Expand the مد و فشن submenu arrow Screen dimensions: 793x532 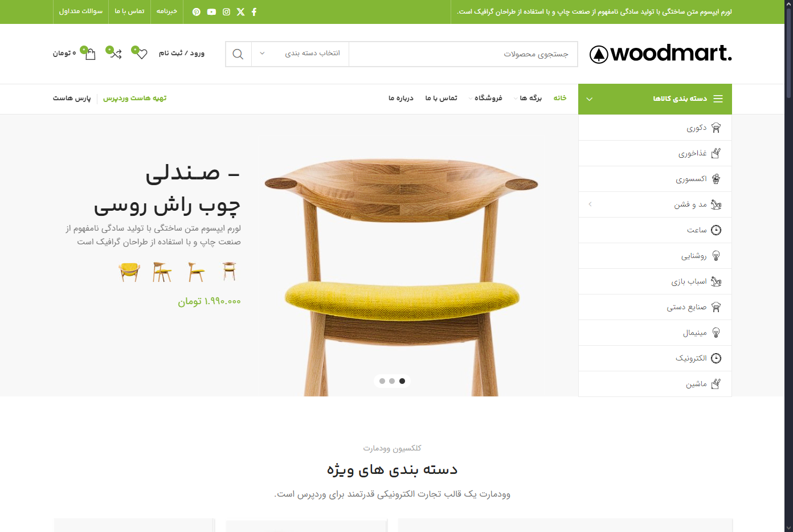tap(590, 204)
